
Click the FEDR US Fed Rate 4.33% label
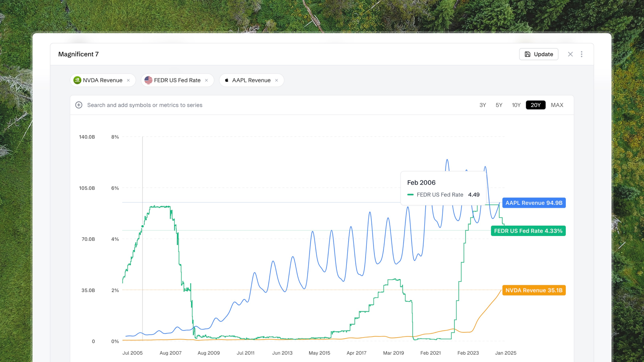coord(528,231)
